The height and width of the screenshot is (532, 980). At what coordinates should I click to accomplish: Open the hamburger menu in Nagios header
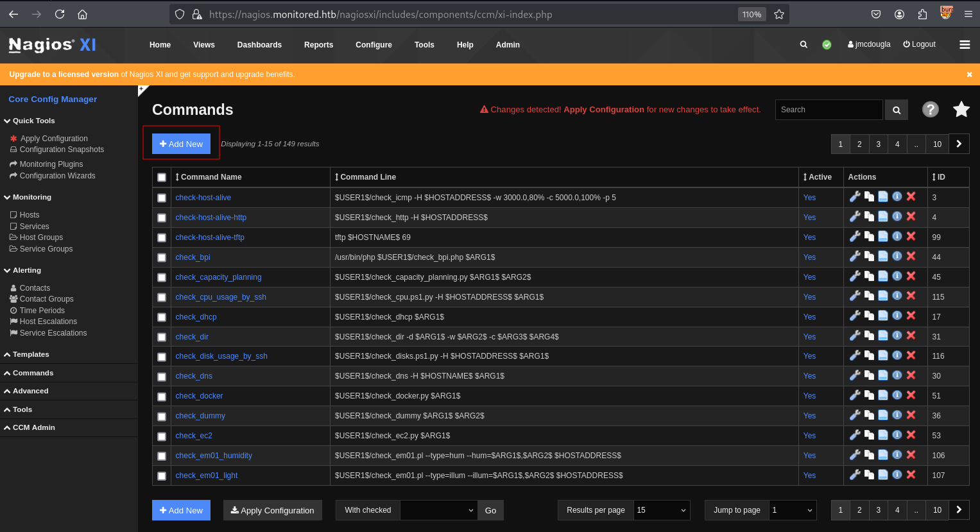[x=965, y=44]
